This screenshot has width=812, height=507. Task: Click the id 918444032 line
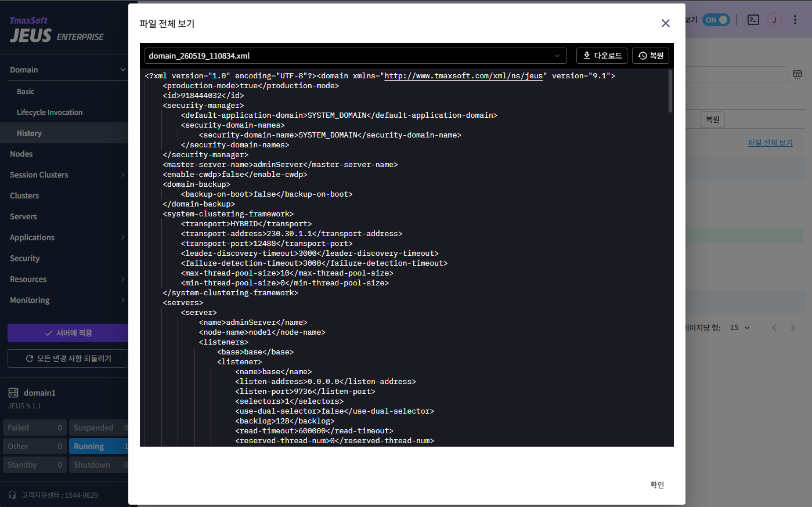pyautogui.click(x=203, y=96)
